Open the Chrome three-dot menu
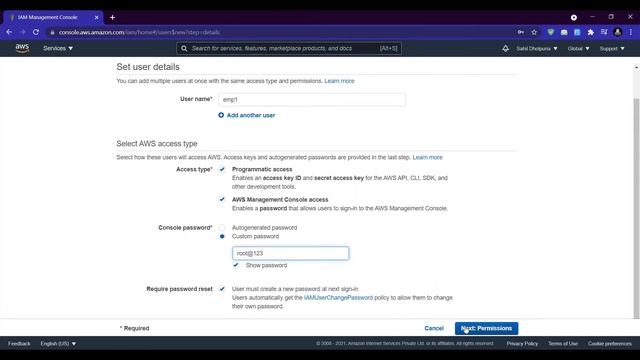Screen dimensions: 640x360 631,32
